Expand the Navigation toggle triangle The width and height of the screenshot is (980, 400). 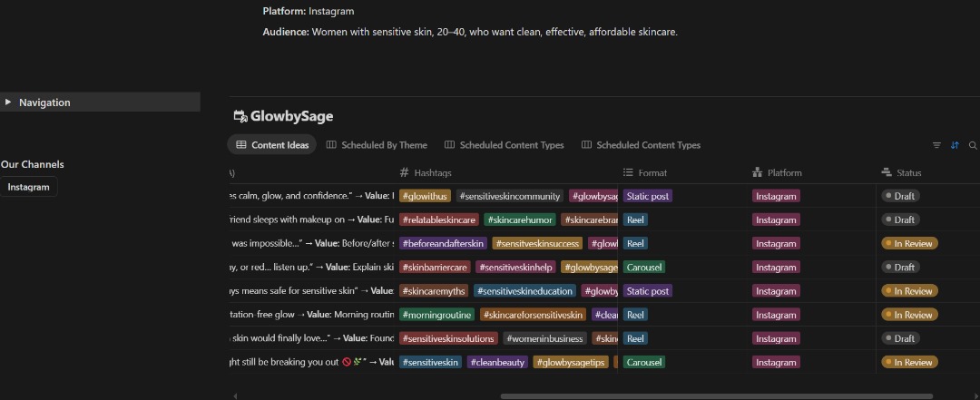(x=8, y=102)
